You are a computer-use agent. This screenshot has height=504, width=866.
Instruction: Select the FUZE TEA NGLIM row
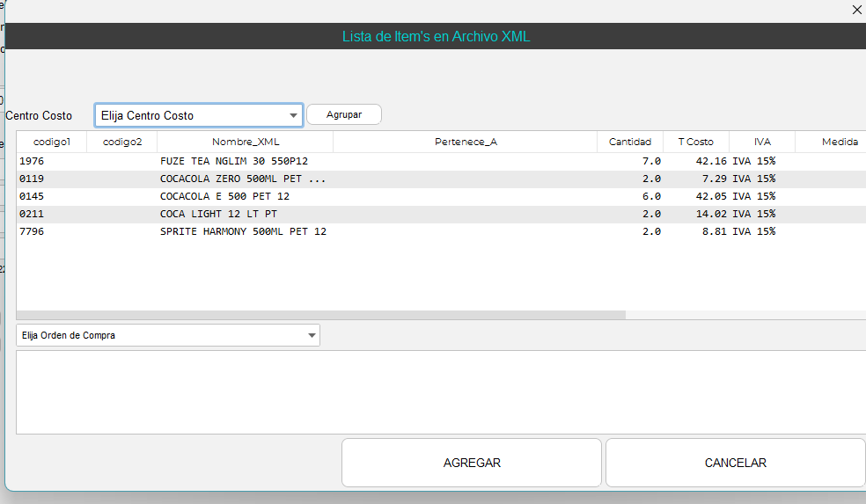[233, 161]
